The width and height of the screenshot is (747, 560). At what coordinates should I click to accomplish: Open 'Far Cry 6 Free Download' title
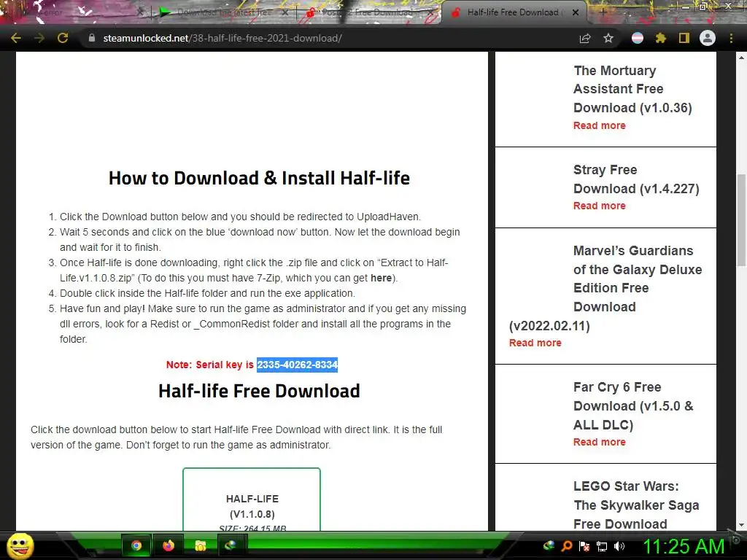tap(633, 405)
